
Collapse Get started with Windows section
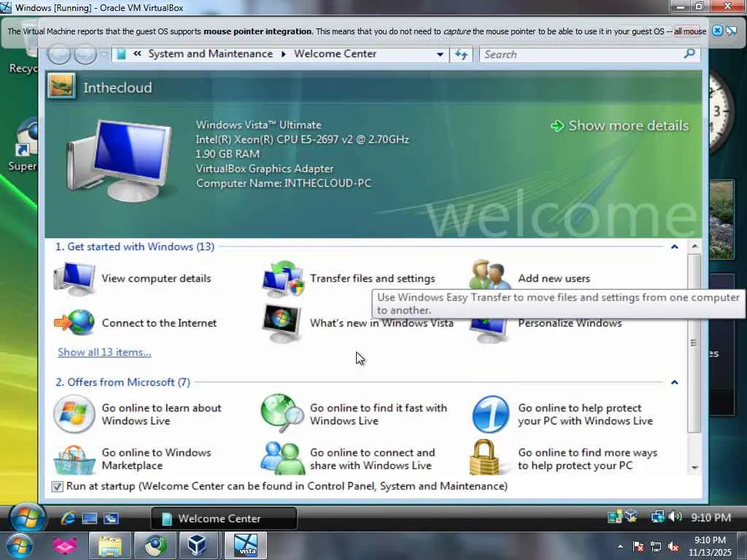tap(675, 246)
